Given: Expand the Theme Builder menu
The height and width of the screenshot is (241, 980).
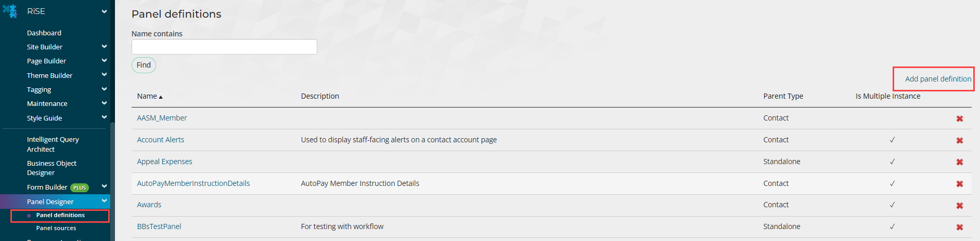Looking at the screenshot, I should (x=104, y=75).
